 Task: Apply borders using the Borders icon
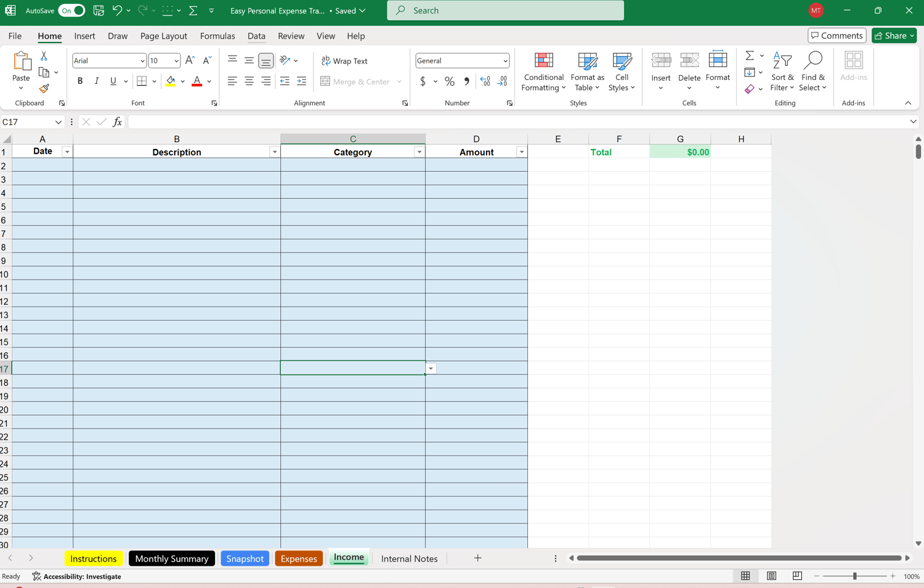142,81
